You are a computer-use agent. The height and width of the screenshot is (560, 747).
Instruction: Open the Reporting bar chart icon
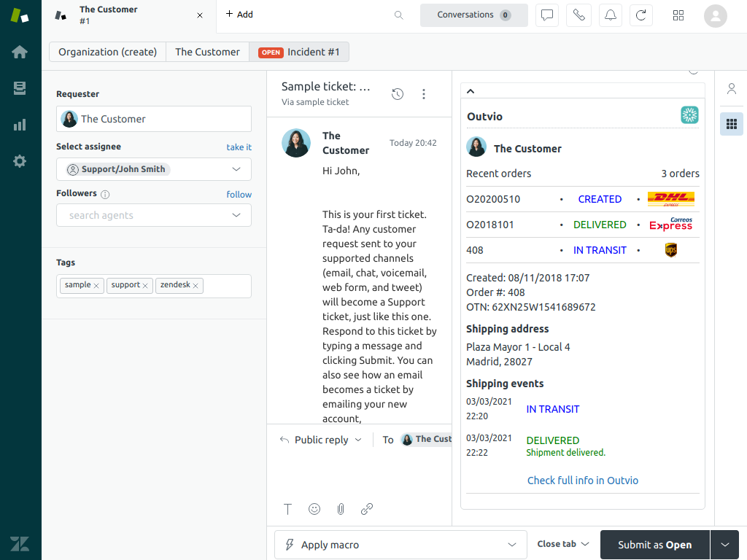pos(20,125)
